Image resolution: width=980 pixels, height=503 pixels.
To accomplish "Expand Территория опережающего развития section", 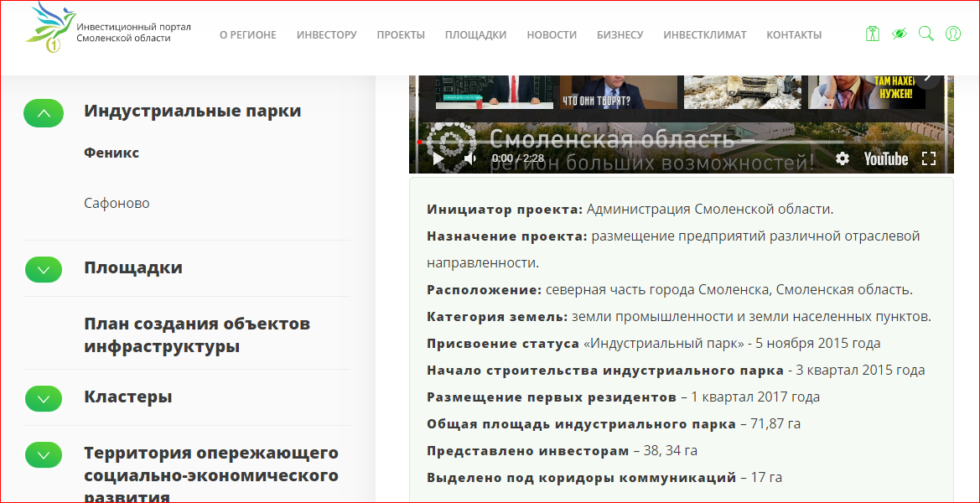I will (x=44, y=455).
